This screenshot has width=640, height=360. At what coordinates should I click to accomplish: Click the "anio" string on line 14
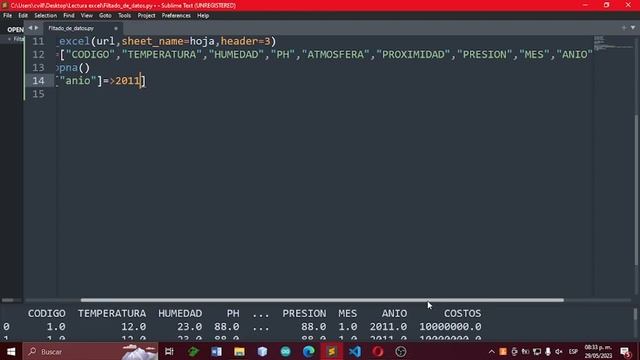pyautogui.click(x=78, y=80)
